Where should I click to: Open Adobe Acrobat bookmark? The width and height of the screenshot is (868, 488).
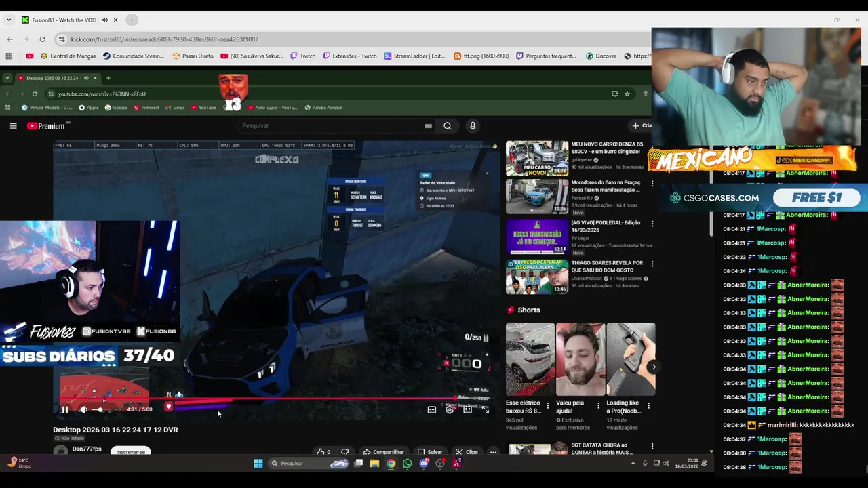coord(323,108)
